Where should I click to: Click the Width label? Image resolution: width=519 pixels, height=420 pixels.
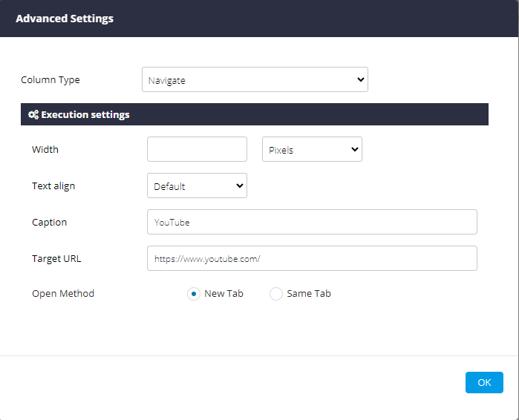pyautogui.click(x=45, y=149)
